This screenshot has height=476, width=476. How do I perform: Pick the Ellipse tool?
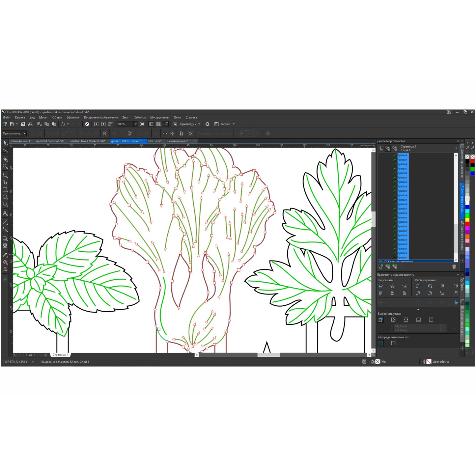pos(5,197)
